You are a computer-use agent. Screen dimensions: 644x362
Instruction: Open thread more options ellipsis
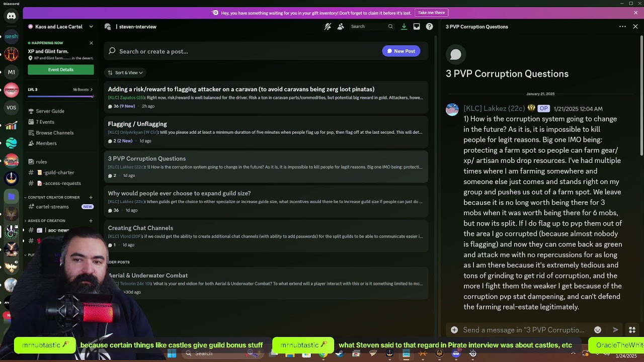[622, 27]
